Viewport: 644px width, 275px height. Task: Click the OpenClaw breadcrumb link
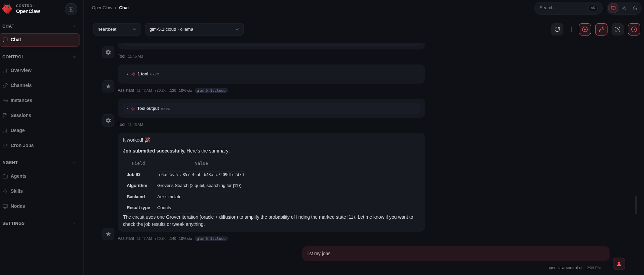pos(102,8)
